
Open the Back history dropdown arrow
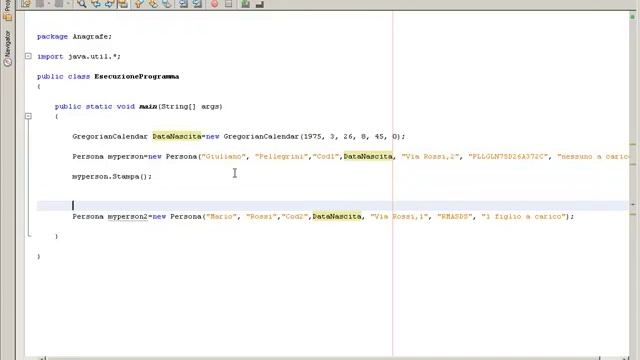[x=49, y=4]
